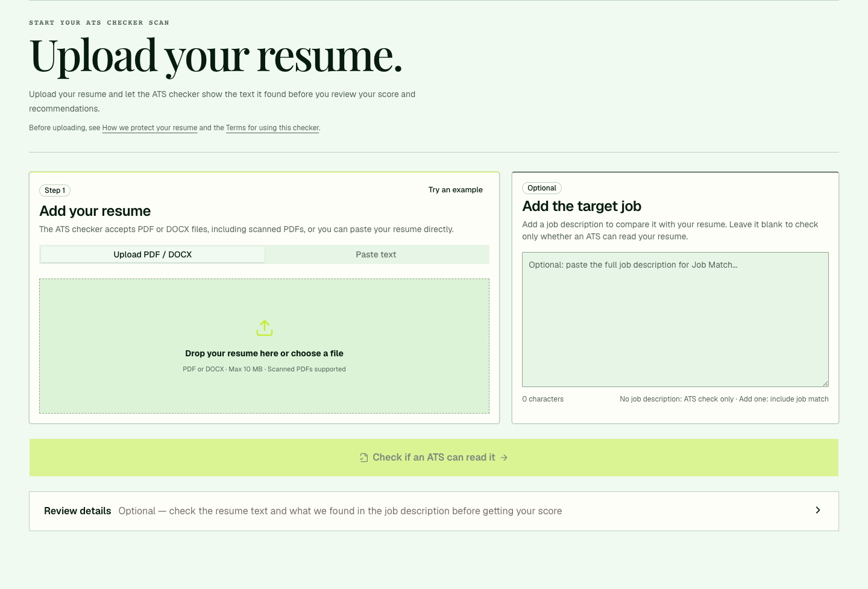The image size is (868, 589).
Task: Select the Upload PDF / DOCX tab
Action: [x=153, y=254]
